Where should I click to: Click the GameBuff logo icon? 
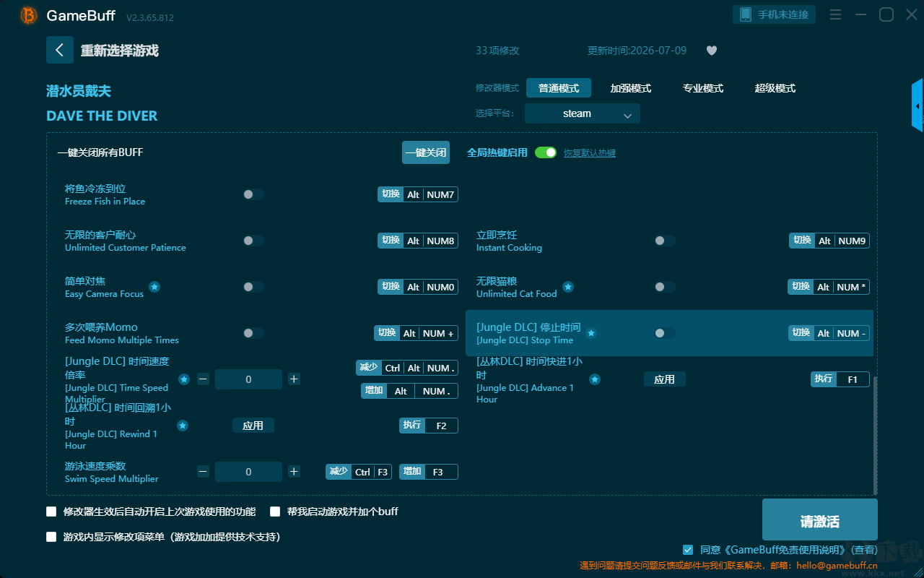29,15
